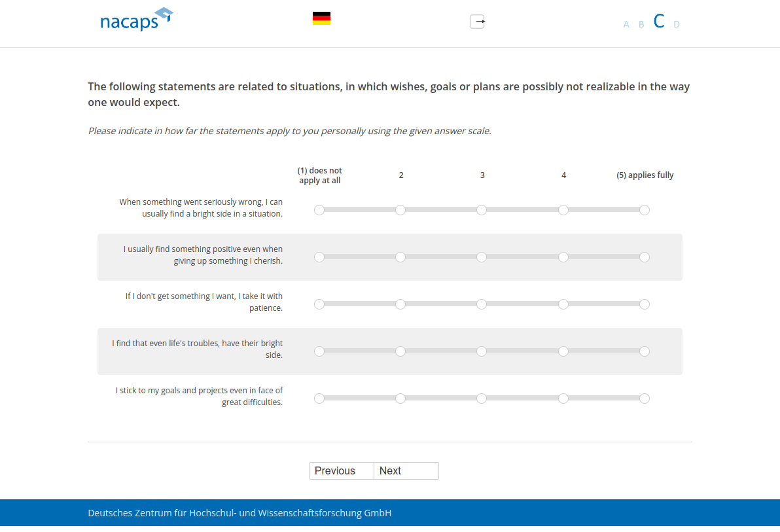Select font size D

(677, 25)
